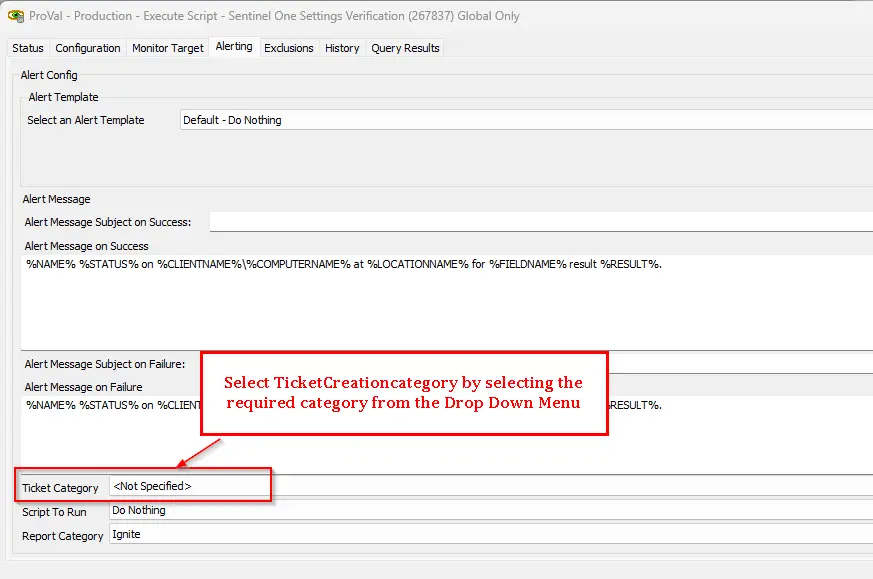The width and height of the screenshot is (873, 579).
Task: Open the Exclusions tab
Action: (x=288, y=48)
